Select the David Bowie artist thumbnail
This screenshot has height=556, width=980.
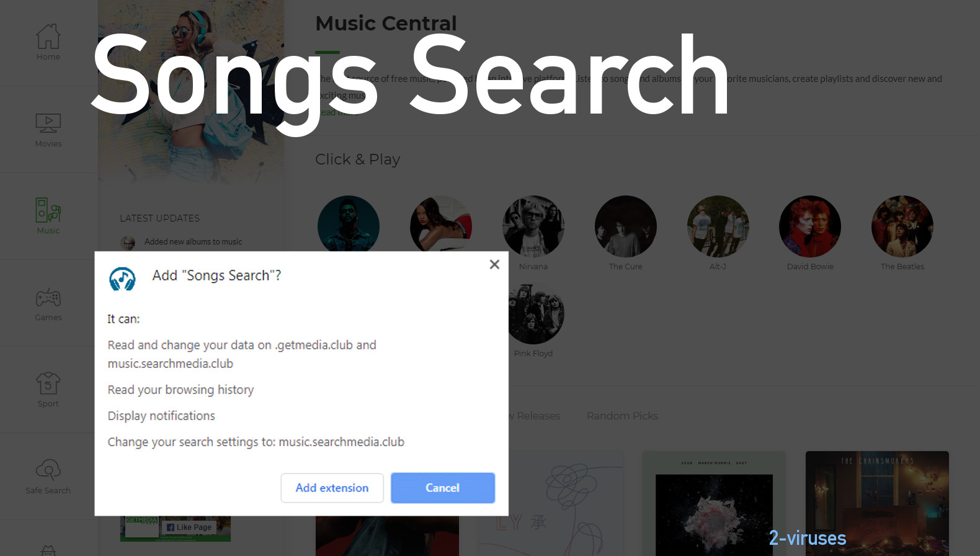click(809, 226)
